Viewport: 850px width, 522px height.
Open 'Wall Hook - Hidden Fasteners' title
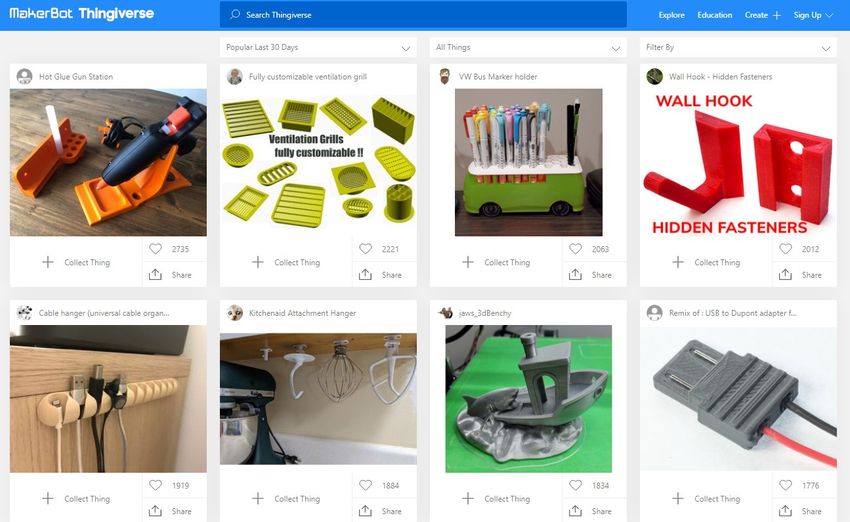point(720,77)
